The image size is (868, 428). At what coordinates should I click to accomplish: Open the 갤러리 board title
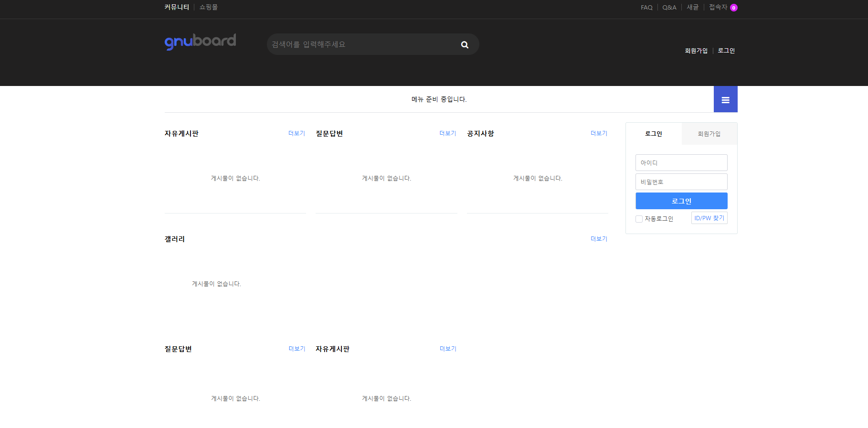175,239
